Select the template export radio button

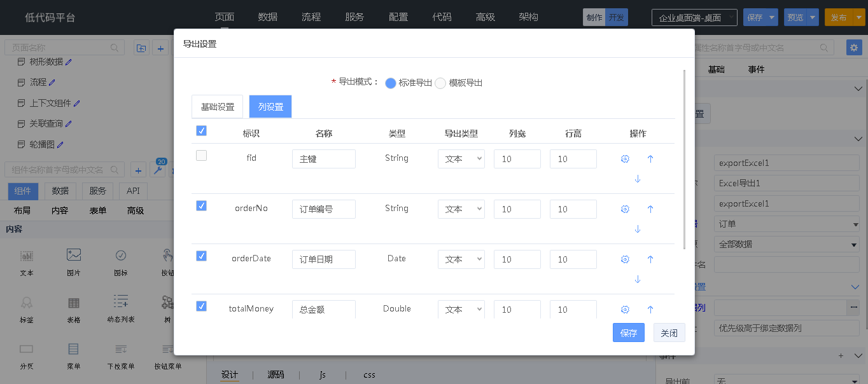440,83
